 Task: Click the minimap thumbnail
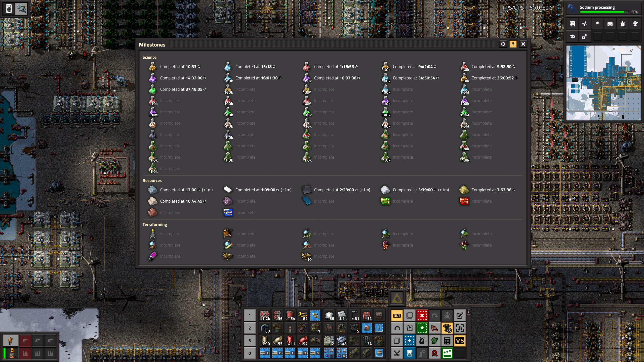click(603, 83)
